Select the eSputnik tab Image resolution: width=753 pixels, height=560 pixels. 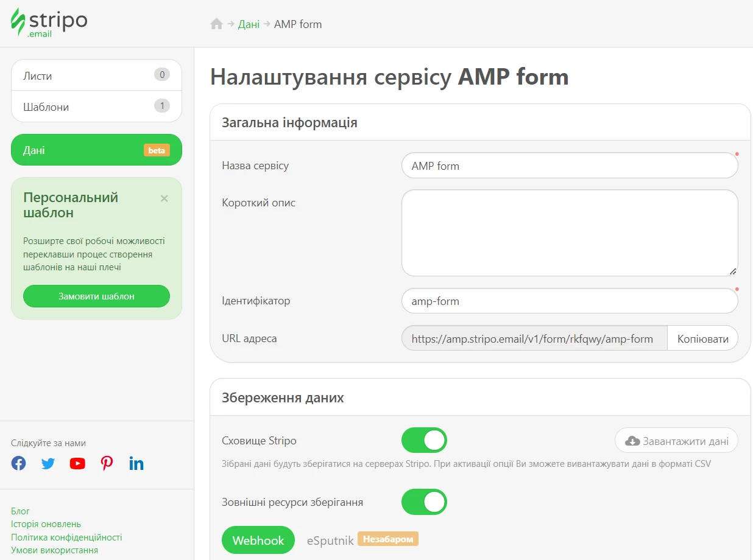point(330,540)
